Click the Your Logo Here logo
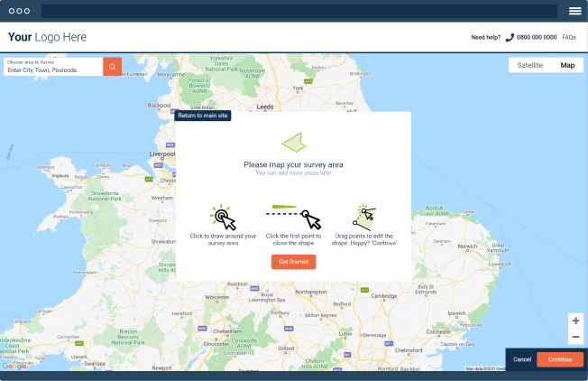 [x=47, y=37]
